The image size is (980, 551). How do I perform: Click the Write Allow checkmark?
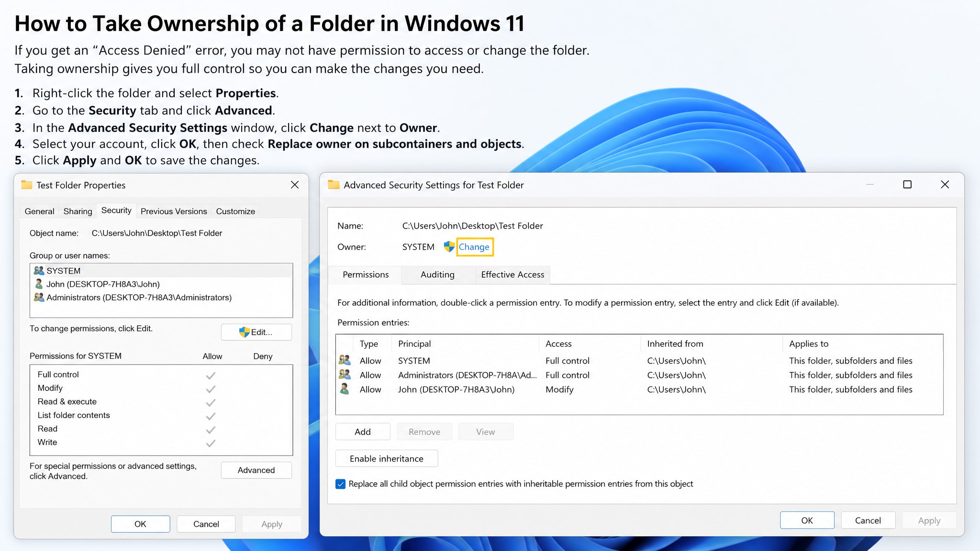point(211,443)
